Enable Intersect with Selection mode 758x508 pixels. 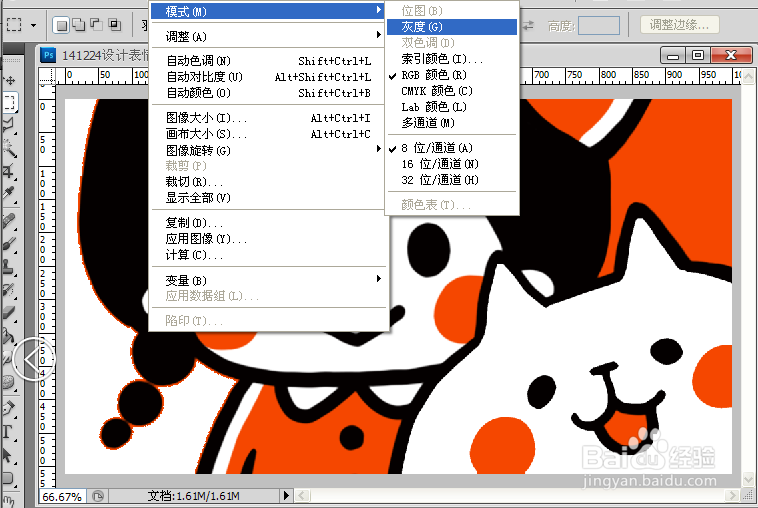click(115, 25)
